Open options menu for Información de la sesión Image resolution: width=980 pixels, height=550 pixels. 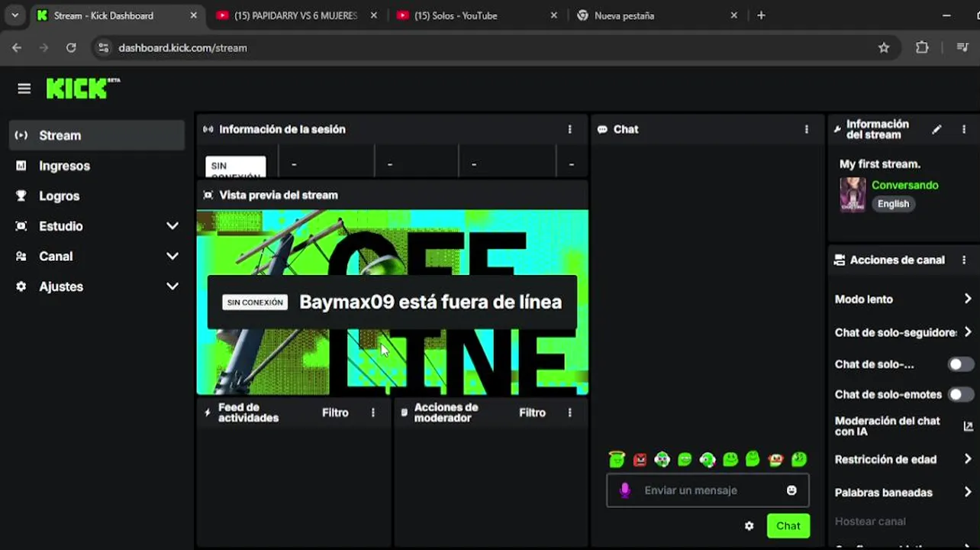(x=569, y=130)
